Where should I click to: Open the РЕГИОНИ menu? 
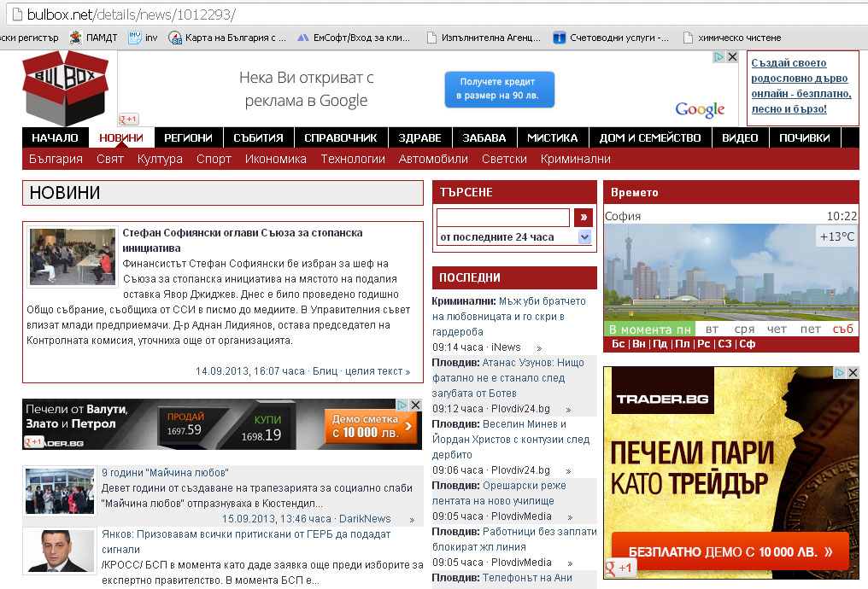tap(188, 137)
